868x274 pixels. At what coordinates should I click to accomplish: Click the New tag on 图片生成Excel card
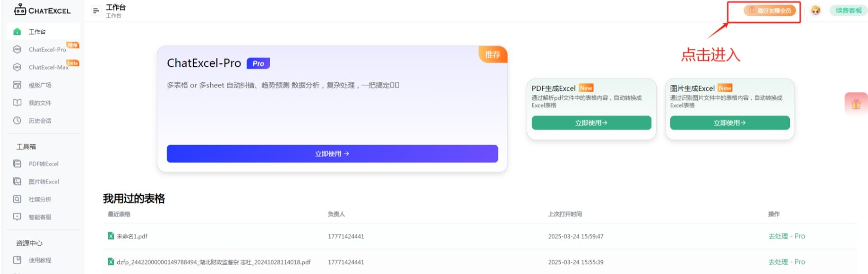(725, 88)
